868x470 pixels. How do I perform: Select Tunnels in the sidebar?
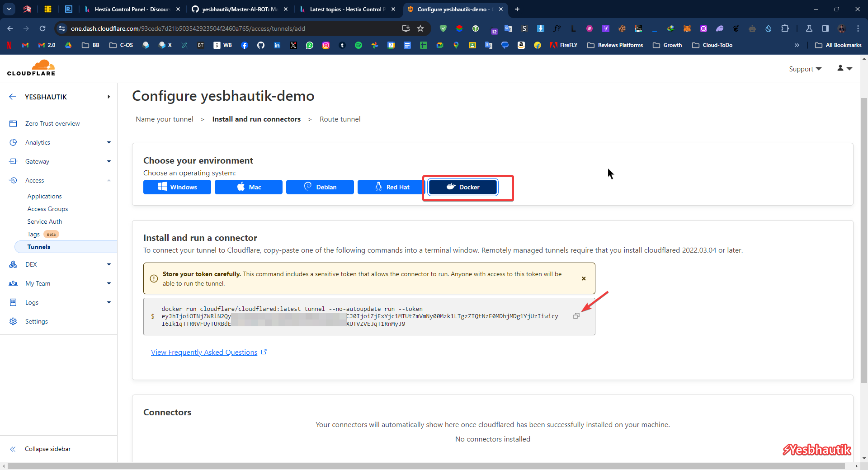point(66,247)
